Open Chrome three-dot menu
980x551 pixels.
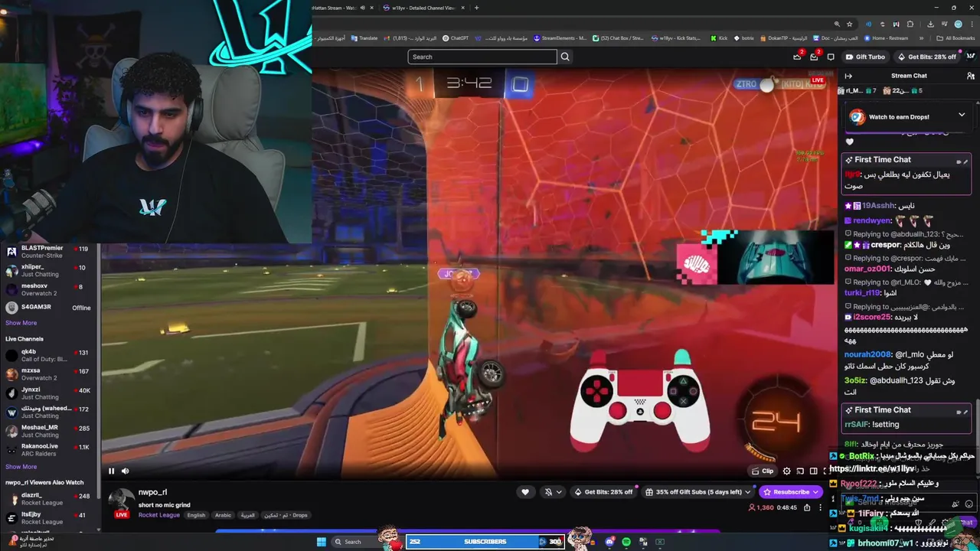pyautogui.click(x=972, y=24)
